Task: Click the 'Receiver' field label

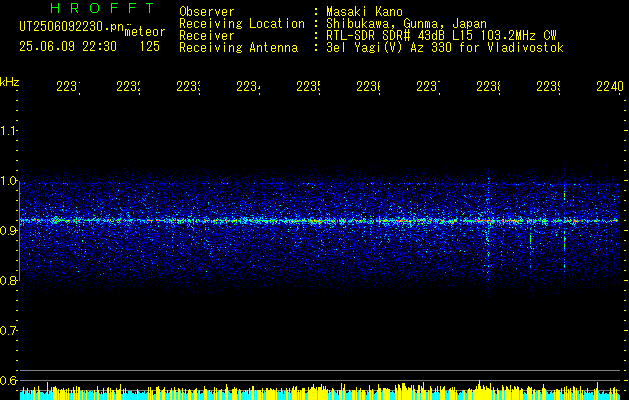Action: click(x=207, y=36)
